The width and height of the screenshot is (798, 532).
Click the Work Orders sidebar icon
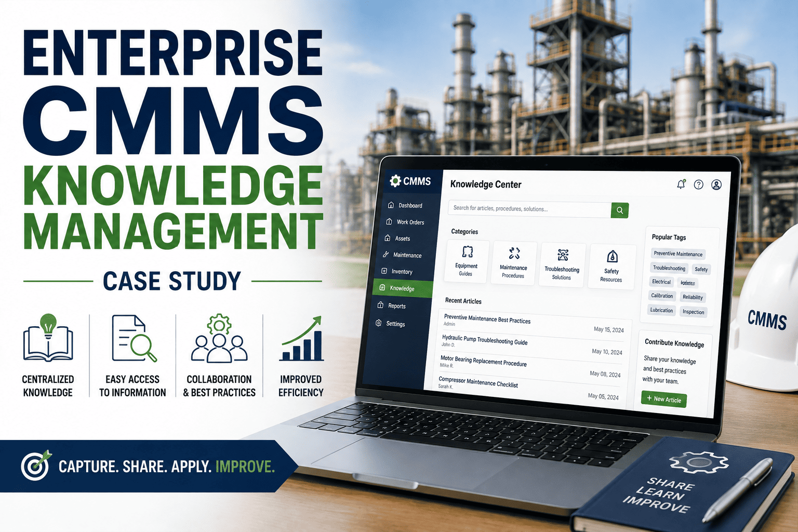pos(389,221)
